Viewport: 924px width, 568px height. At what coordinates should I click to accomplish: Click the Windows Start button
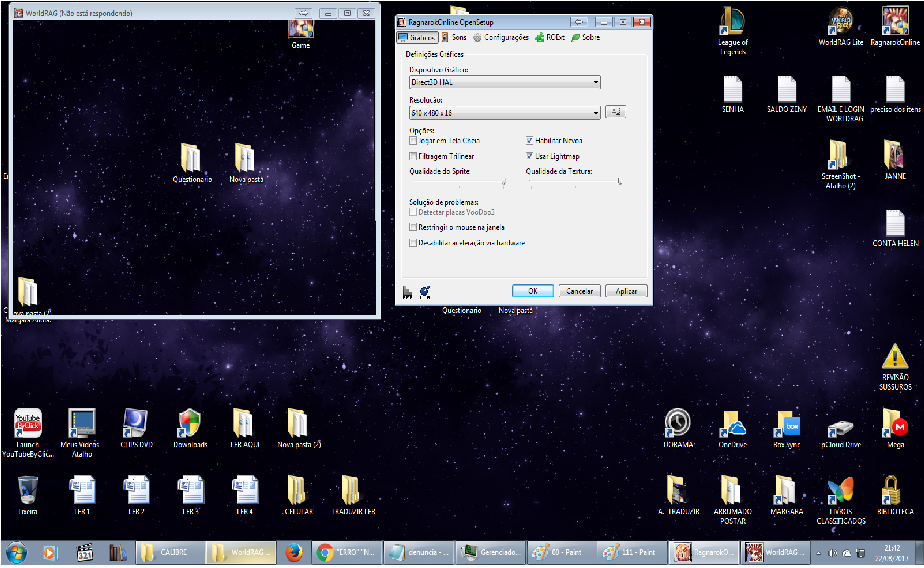point(16,553)
